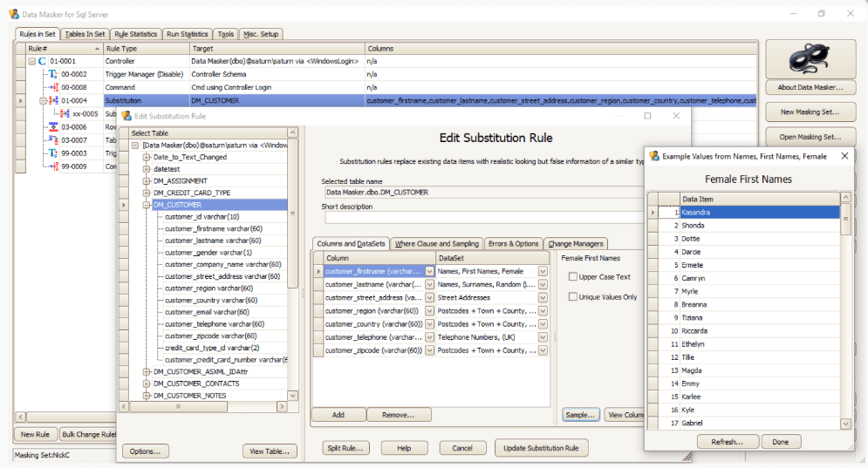Image resolution: width=868 pixels, height=468 pixels.
Task: Click the About Data Masker... button
Action: tap(810, 87)
